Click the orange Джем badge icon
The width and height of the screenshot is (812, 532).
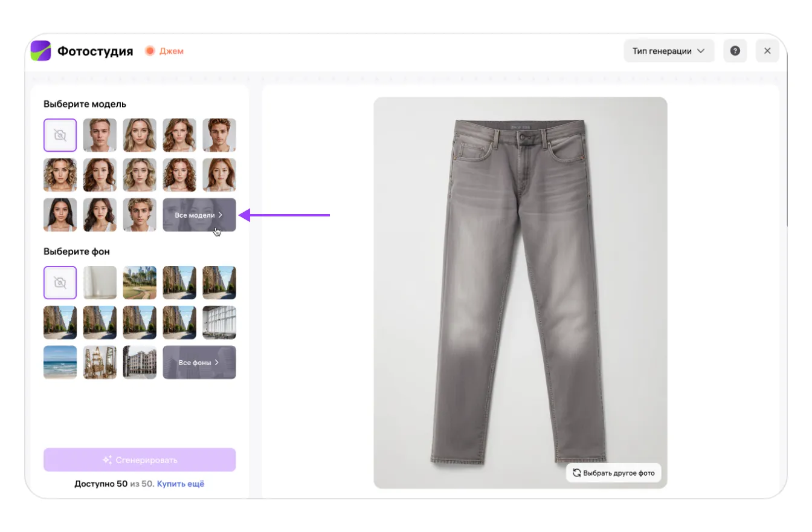pyautogui.click(x=150, y=51)
